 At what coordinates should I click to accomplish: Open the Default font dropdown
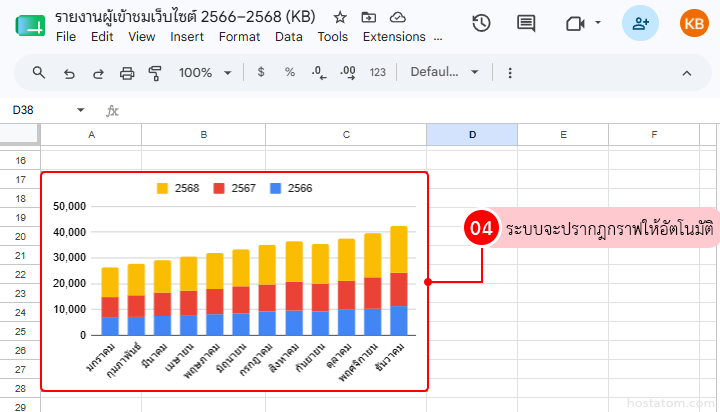pos(444,72)
